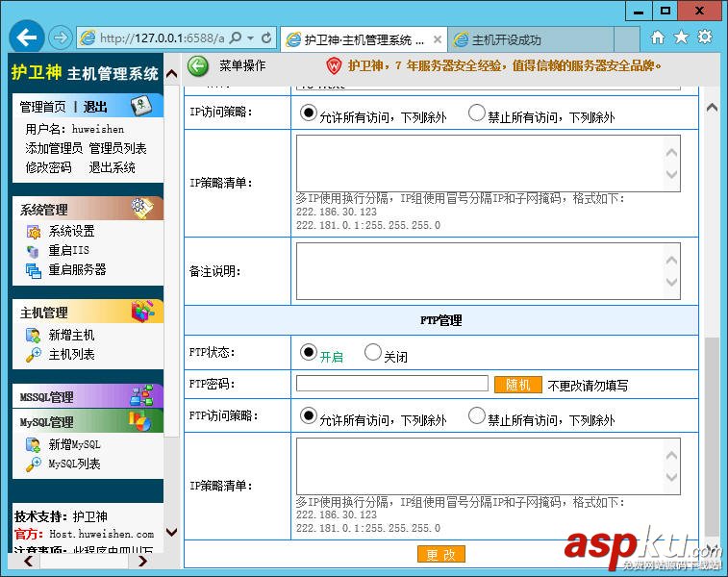Open 系统设置 menu item
Viewport: 728px width, 577px height.
71,231
